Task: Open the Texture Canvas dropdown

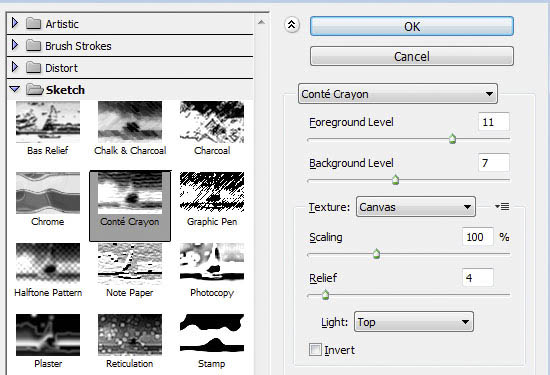Action: tap(416, 207)
